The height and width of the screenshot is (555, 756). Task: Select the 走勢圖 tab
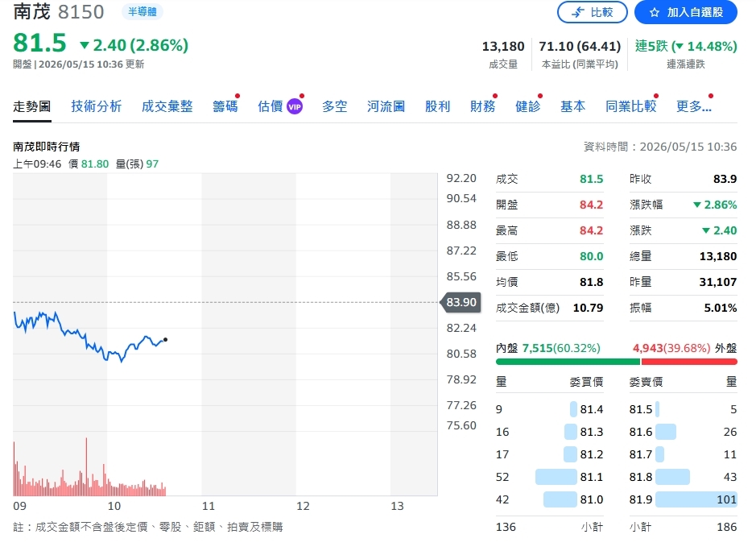(32, 106)
